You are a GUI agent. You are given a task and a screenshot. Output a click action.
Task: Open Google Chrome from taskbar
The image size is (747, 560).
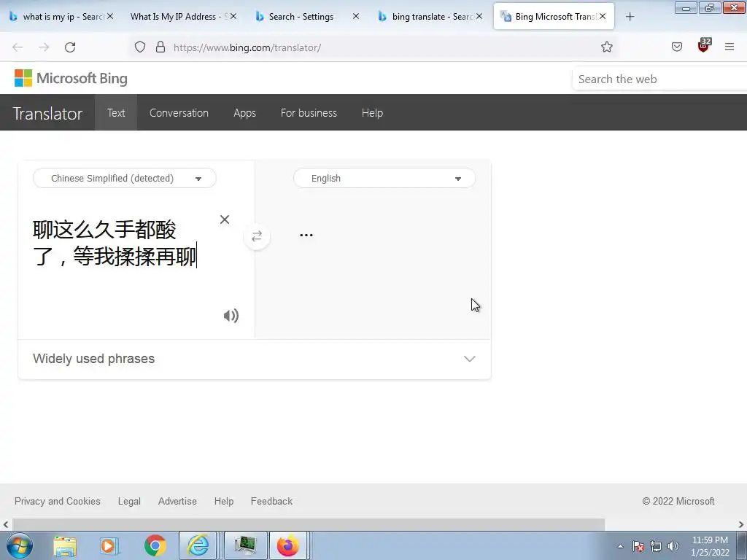point(155,545)
